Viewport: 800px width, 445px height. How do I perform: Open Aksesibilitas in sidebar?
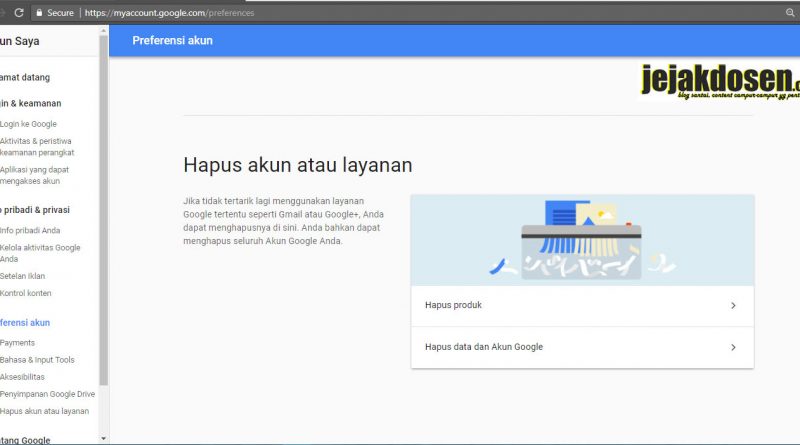(22, 377)
